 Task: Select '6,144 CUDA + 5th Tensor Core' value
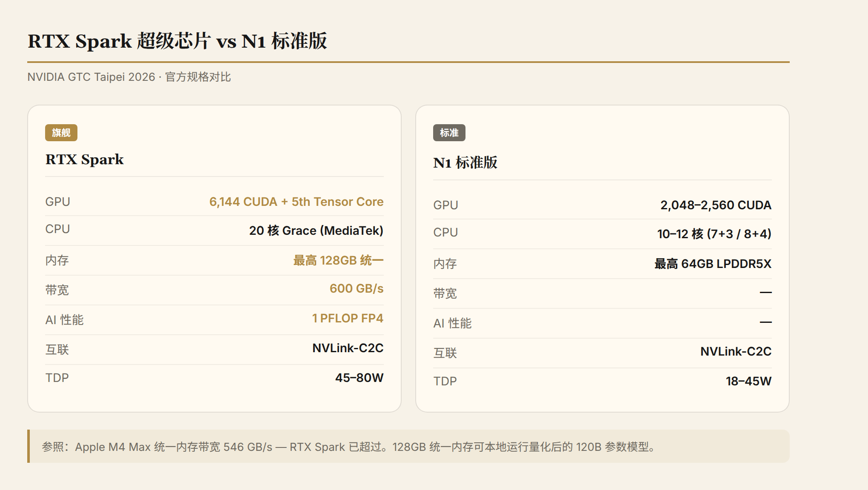tap(296, 202)
